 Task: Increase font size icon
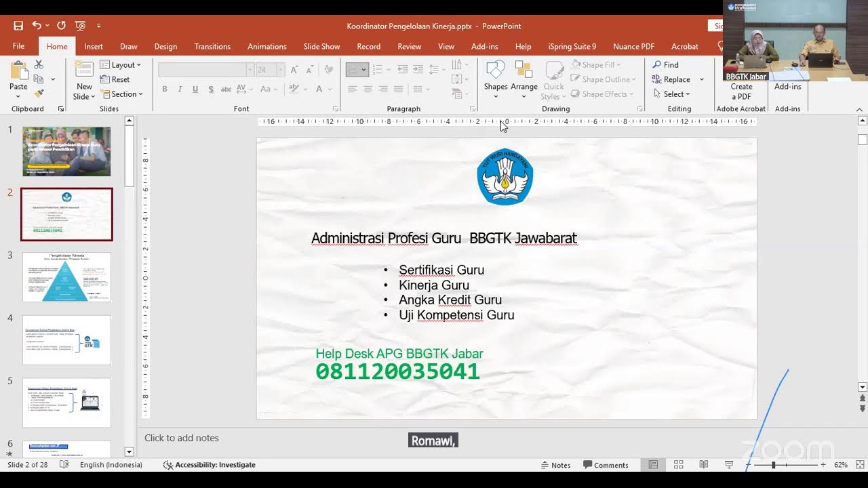point(294,69)
